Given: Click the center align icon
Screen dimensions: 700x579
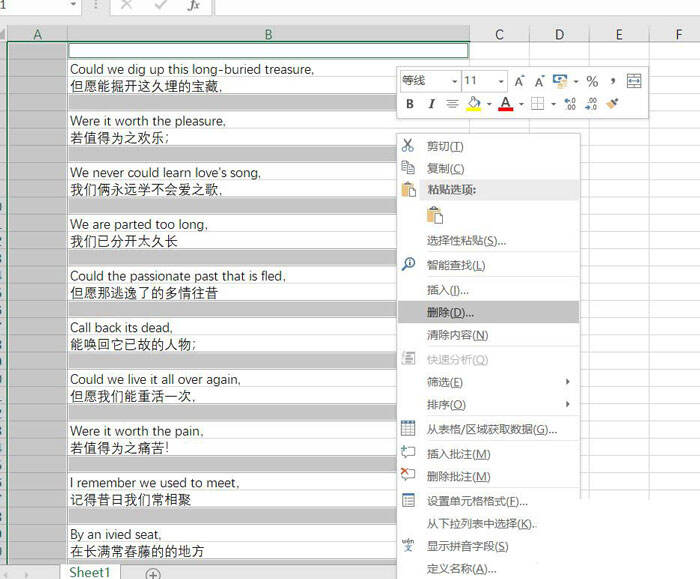Looking at the screenshot, I should pos(452,104).
